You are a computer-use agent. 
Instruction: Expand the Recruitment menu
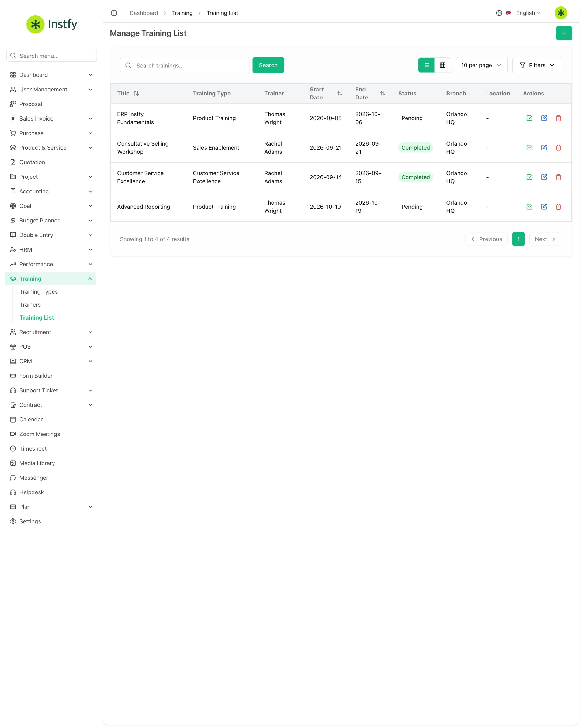click(51, 332)
